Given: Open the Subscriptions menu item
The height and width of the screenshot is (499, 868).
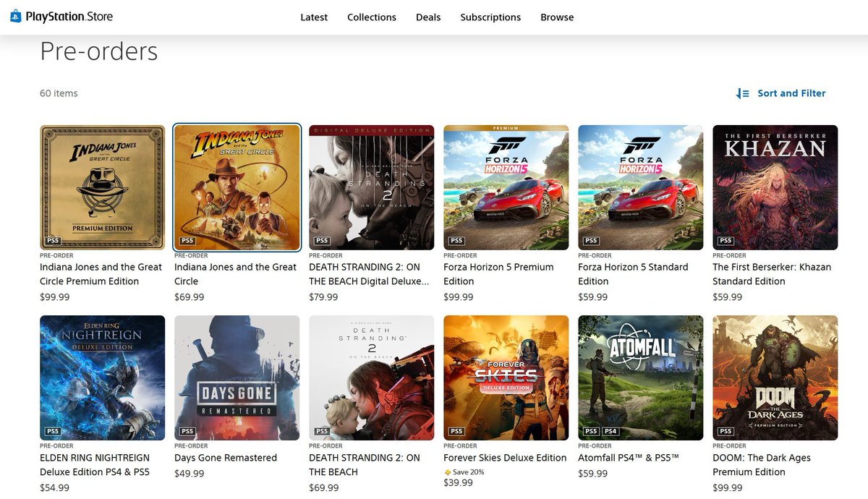Looking at the screenshot, I should click(x=490, y=17).
